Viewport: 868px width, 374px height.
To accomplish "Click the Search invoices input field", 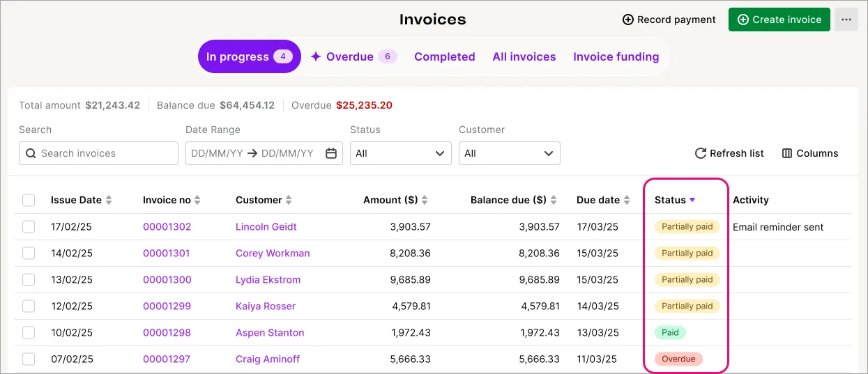I will pyautogui.click(x=98, y=153).
